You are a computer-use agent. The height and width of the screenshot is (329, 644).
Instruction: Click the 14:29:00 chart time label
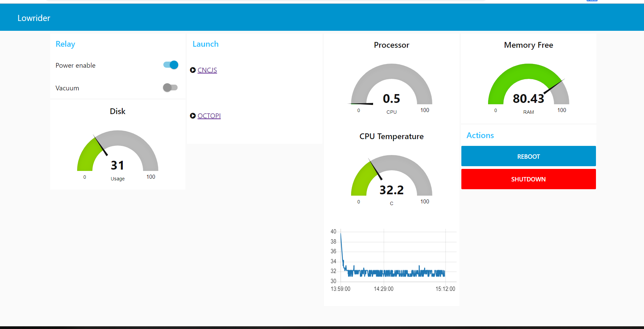tap(384, 289)
